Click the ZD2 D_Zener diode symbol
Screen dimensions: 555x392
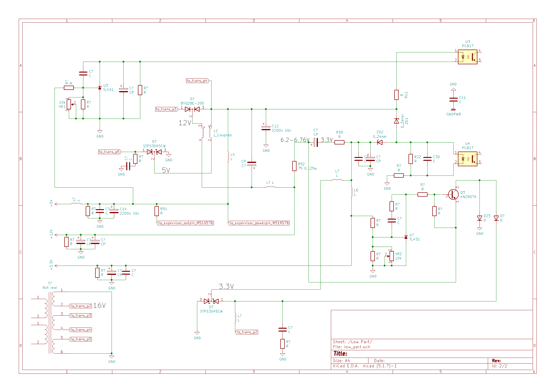pos(380,143)
